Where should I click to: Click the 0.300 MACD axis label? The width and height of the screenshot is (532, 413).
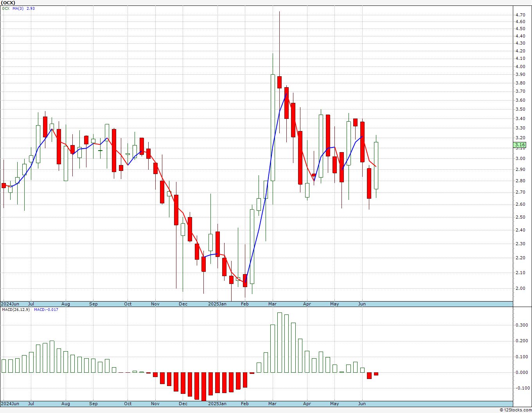pos(521,325)
